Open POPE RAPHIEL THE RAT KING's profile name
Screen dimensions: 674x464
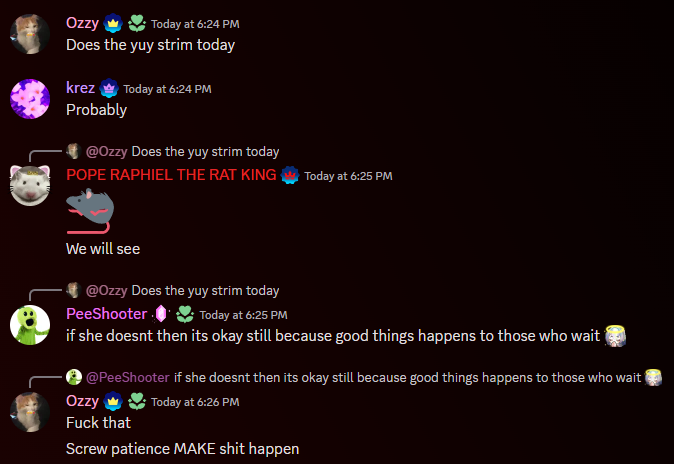pyautogui.click(x=171, y=175)
